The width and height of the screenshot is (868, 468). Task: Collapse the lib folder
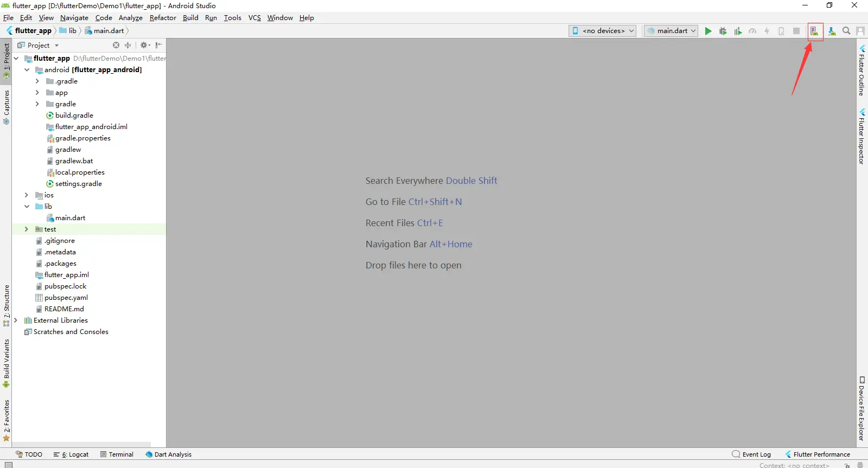point(27,207)
